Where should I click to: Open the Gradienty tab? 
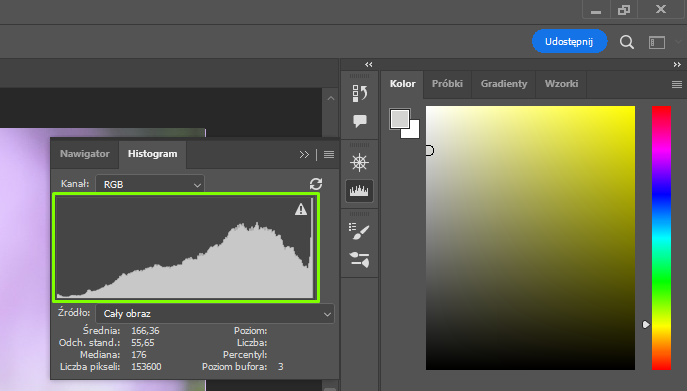pyautogui.click(x=504, y=84)
